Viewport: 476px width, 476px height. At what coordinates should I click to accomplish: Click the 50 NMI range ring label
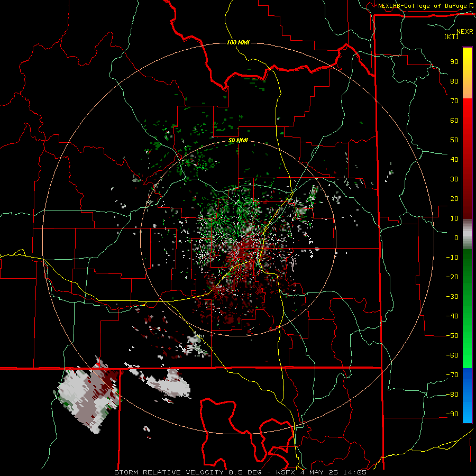[238, 140]
